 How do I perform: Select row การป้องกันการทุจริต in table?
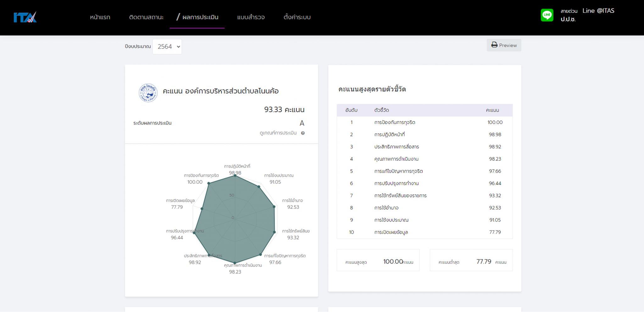(x=425, y=122)
